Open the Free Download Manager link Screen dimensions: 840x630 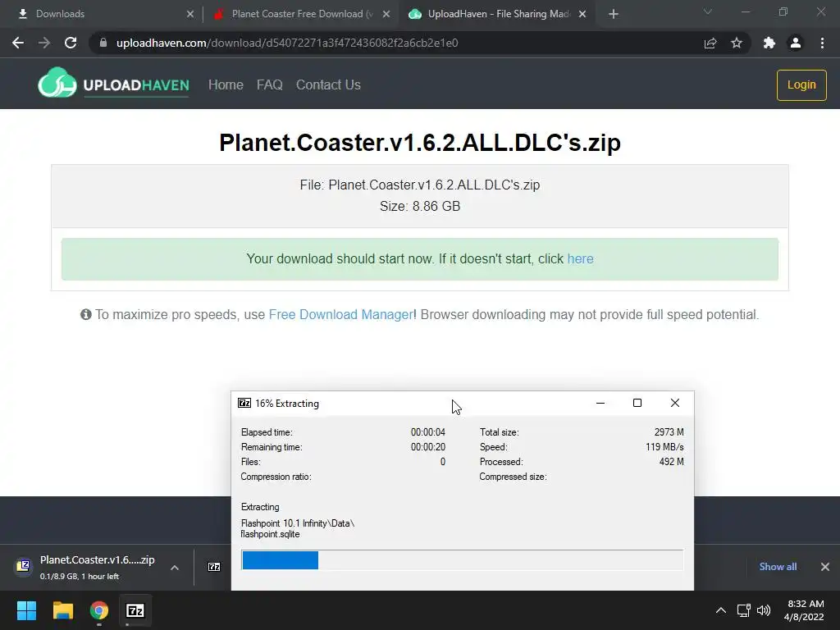pos(340,314)
